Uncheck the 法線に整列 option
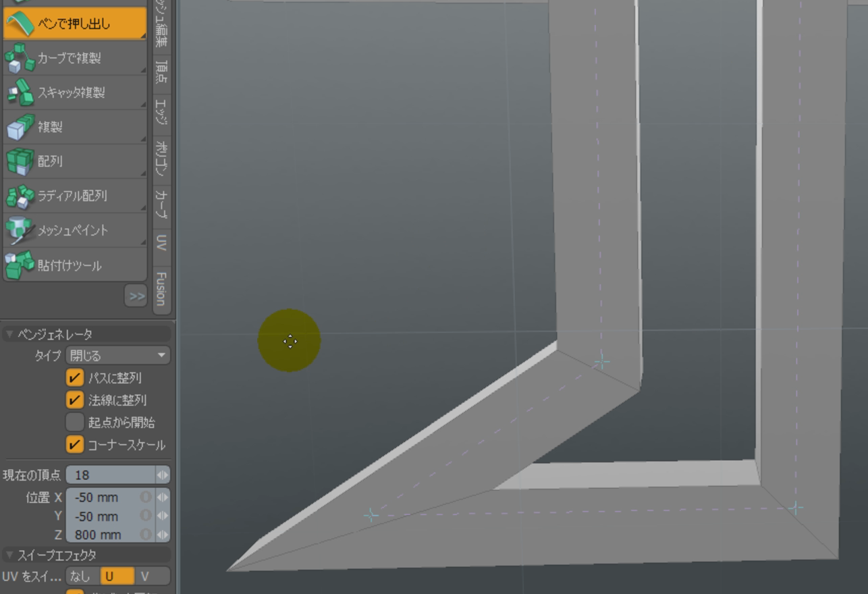 (x=75, y=400)
